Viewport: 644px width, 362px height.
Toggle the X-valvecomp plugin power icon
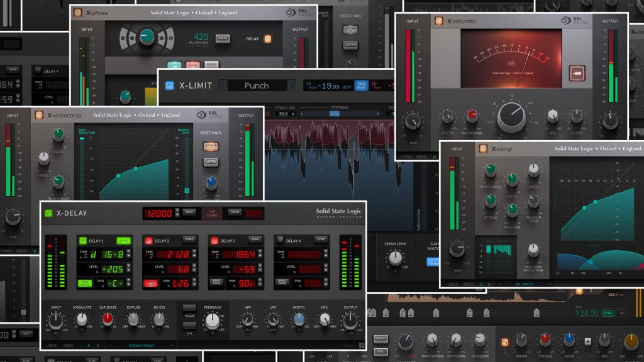[39, 116]
